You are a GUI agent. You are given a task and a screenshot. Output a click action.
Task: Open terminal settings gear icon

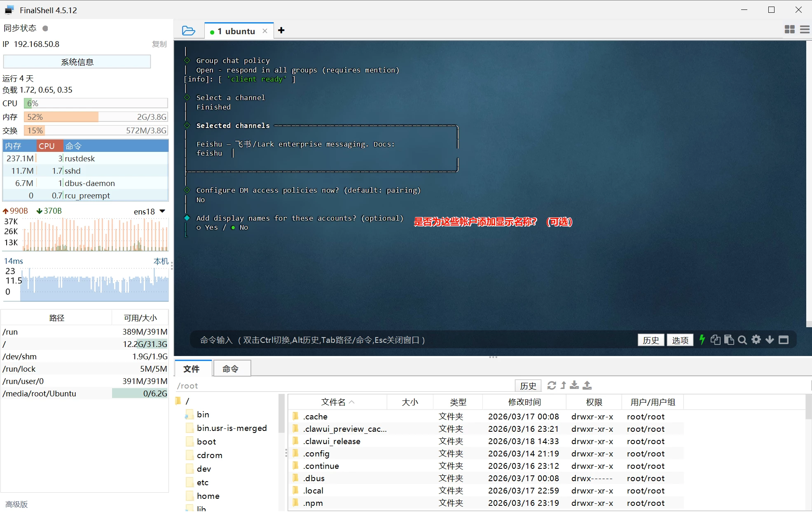pyautogui.click(x=756, y=340)
